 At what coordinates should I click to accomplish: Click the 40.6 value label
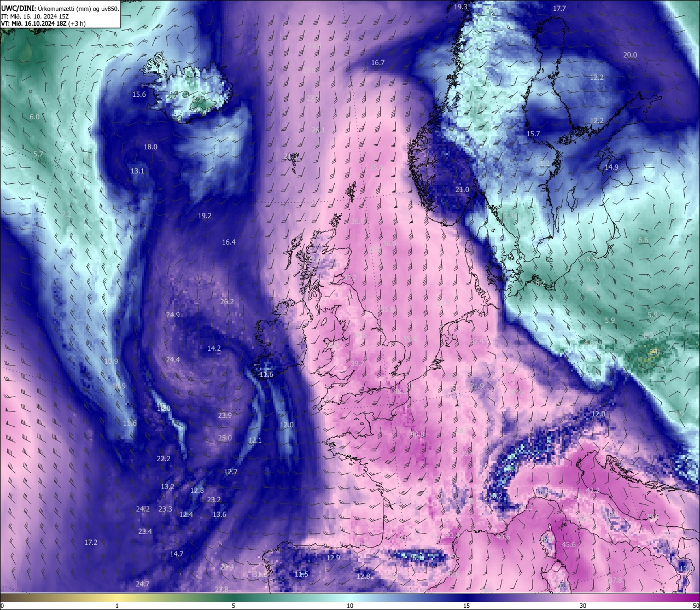pyautogui.click(x=503, y=537)
